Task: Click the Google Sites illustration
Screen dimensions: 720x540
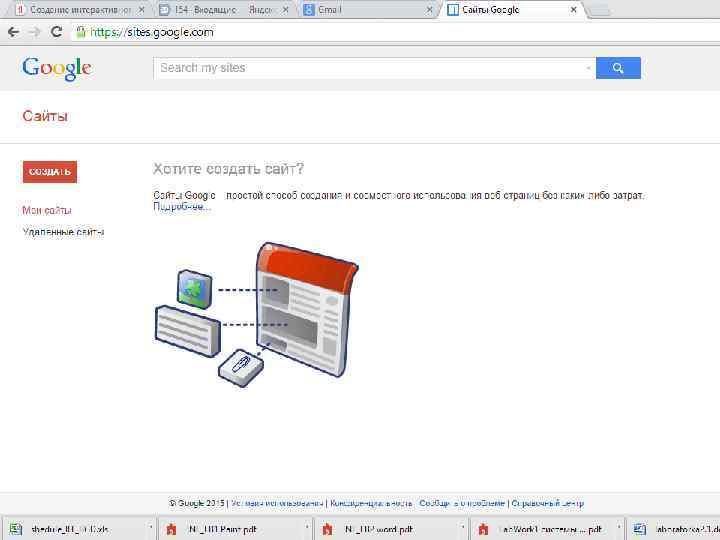Action: coord(256,315)
